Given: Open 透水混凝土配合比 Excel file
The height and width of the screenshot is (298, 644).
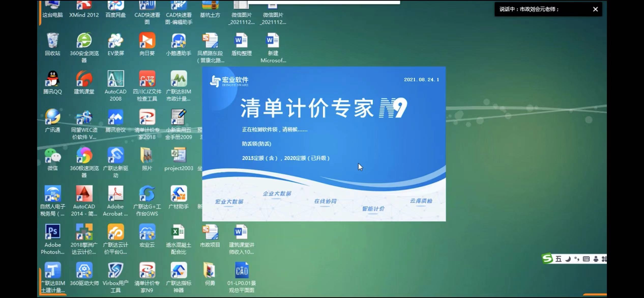Looking at the screenshot, I should [x=179, y=239].
